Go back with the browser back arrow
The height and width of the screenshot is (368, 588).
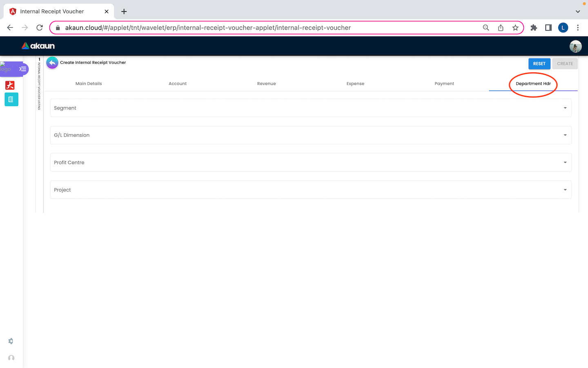pyautogui.click(x=10, y=28)
